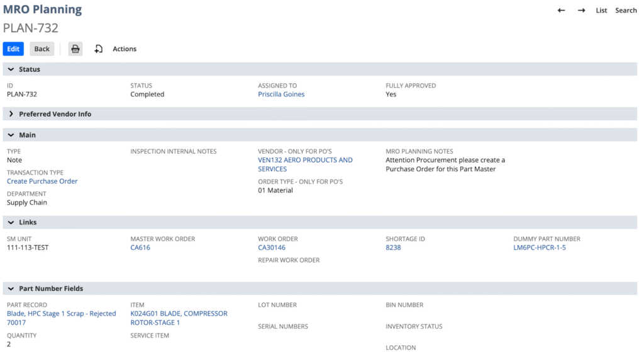Image resolution: width=644 pixels, height=352 pixels.
Task: Click the Search link at top
Action: tap(626, 11)
